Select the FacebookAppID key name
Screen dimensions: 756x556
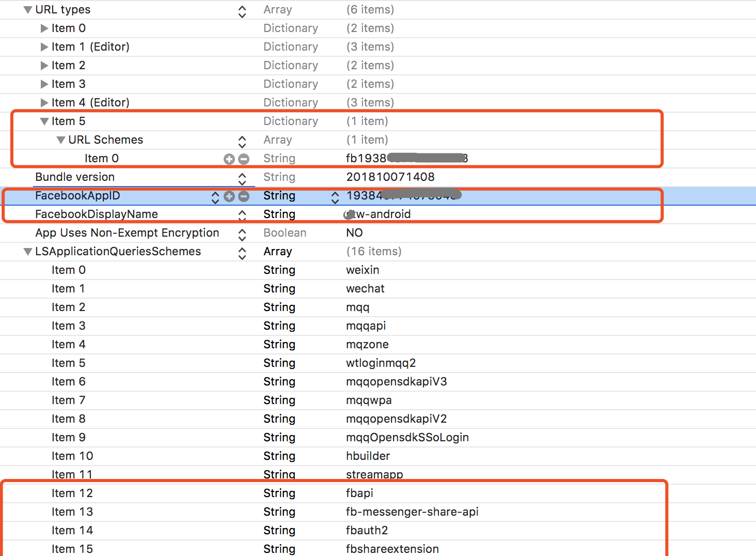pyautogui.click(x=77, y=196)
